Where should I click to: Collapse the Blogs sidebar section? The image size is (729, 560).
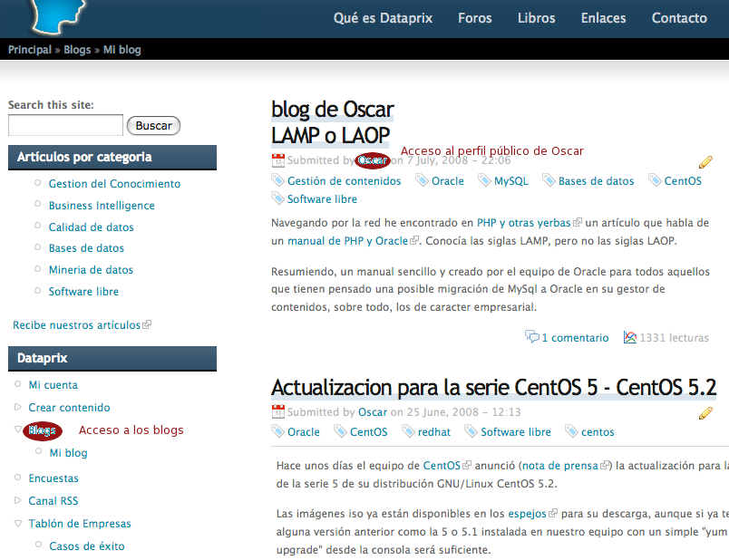point(16,430)
